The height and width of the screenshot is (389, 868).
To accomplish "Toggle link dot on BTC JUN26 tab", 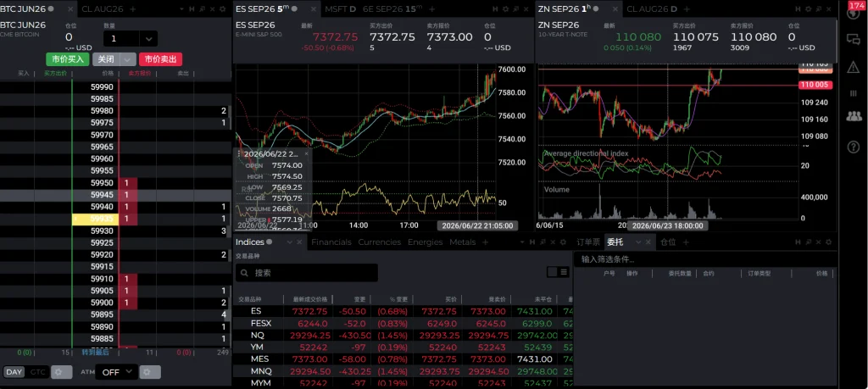I will [x=51, y=8].
